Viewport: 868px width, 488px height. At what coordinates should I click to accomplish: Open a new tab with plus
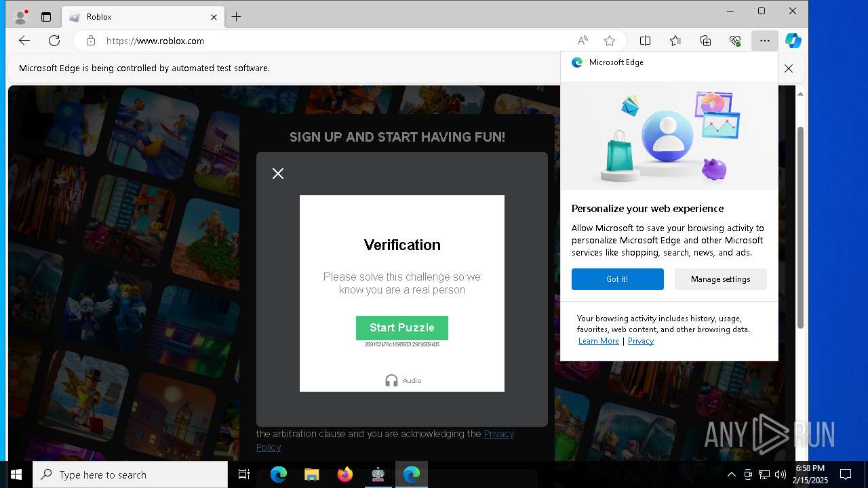[x=236, y=17]
